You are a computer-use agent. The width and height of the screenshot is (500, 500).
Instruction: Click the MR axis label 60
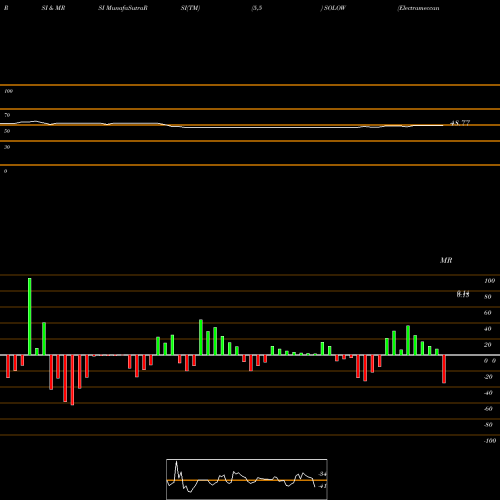click(x=488, y=313)
